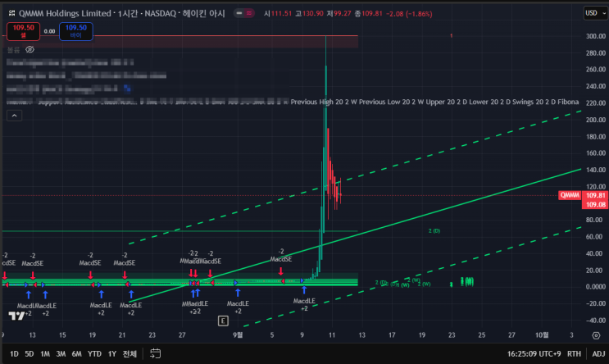
Task: Click the 300.00 price axis label
Action: click(x=596, y=36)
